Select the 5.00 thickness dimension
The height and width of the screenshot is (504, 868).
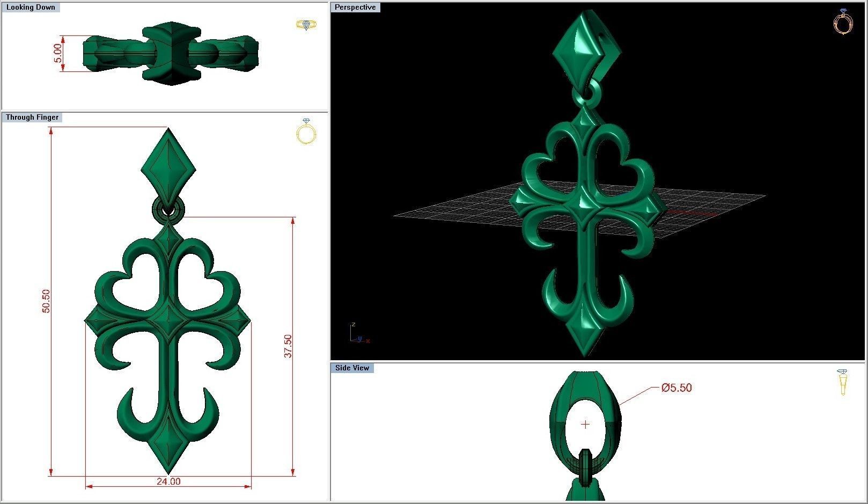[x=58, y=53]
